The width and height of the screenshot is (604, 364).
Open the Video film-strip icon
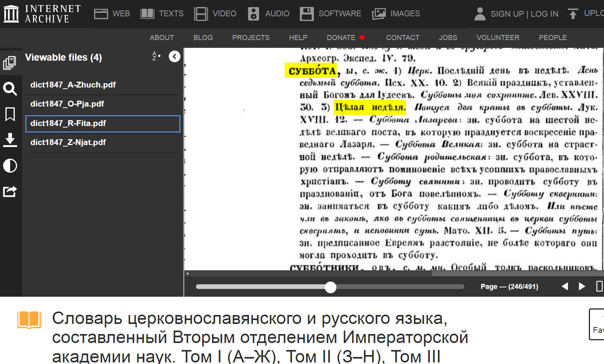point(201,14)
